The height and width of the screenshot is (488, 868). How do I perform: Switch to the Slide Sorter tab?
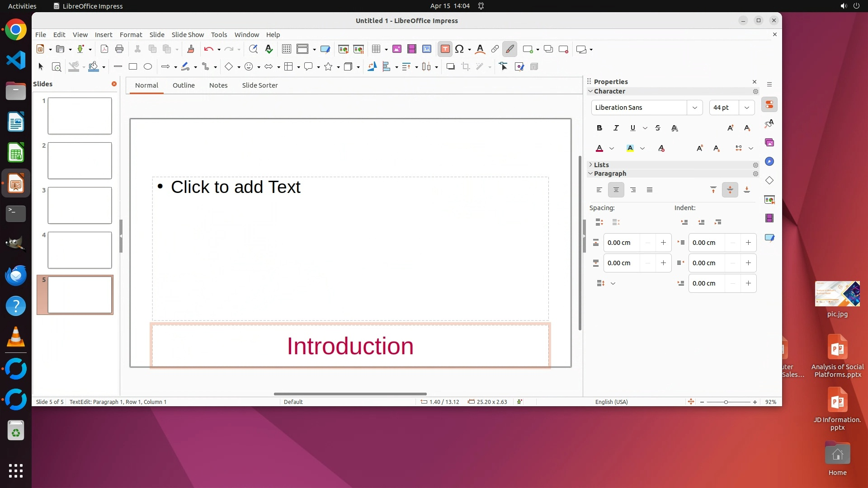click(259, 85)
